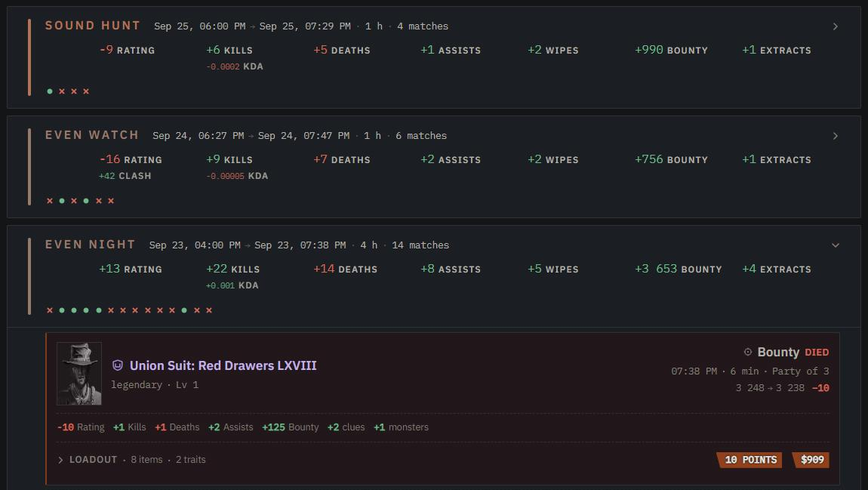Click the 10 POINTS badge
This screenshot has height=490, width=868.
tap(749, 460)
